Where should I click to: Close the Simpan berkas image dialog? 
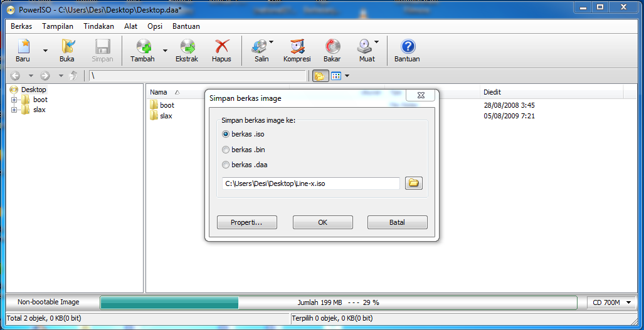pyautogui.click(x=420, y=95)
